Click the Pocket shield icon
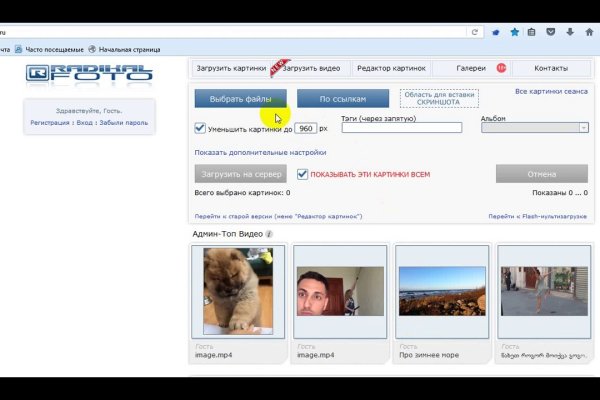600x400 pixels. pyautogui.click(x=549, y=32)
